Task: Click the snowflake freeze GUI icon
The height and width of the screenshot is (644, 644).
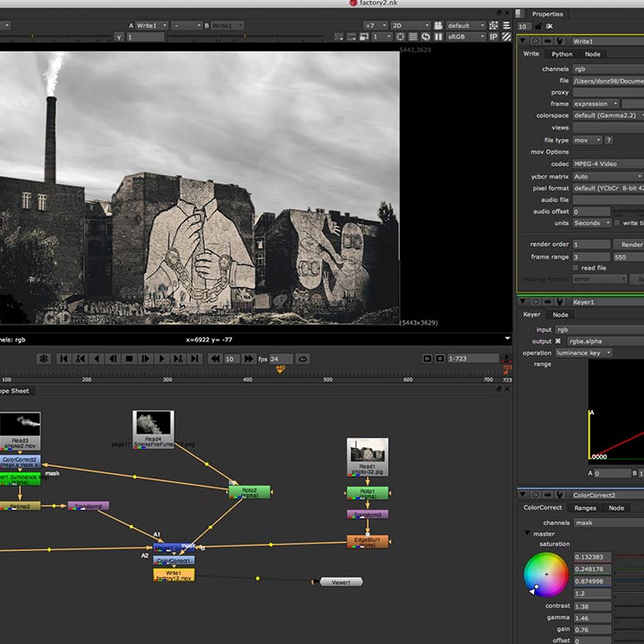Action: (x=43, y=359)
